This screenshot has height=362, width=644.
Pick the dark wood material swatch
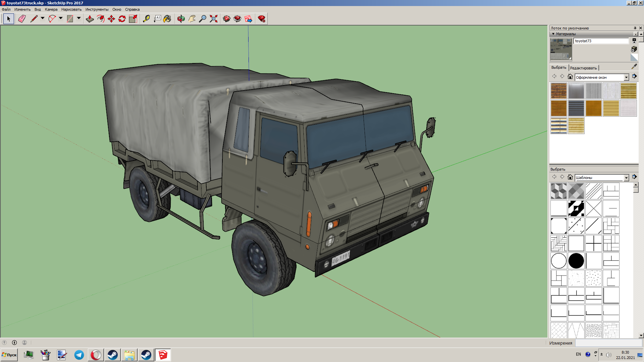pos(559,108)
